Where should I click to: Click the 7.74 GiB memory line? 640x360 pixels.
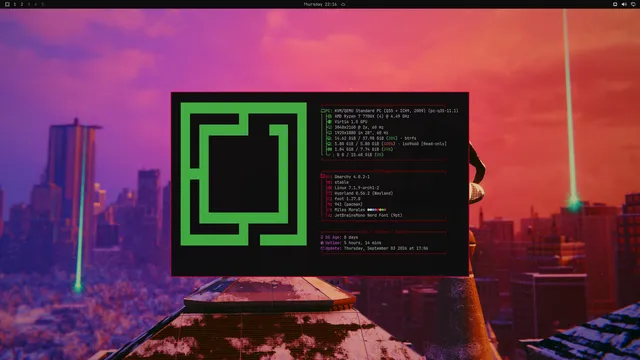364,149
